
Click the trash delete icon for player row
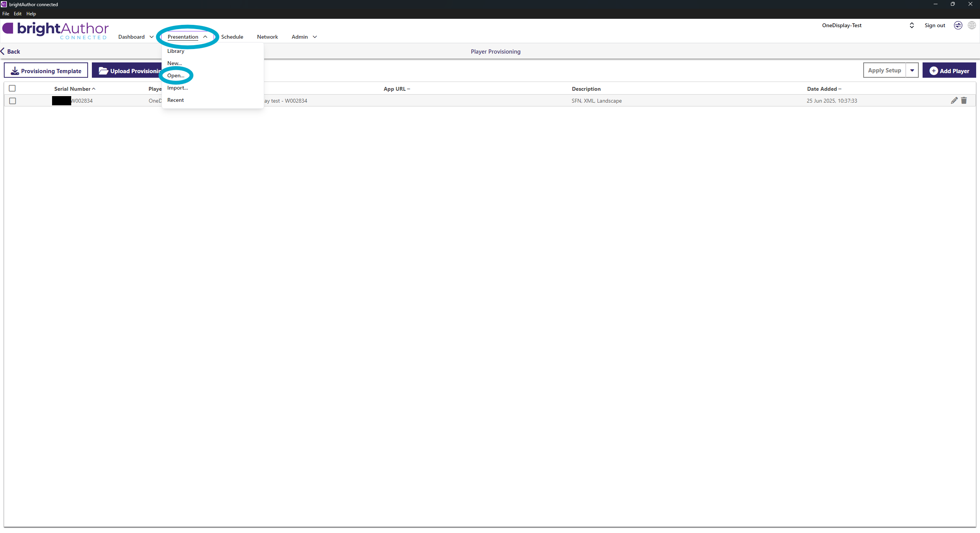964,100
